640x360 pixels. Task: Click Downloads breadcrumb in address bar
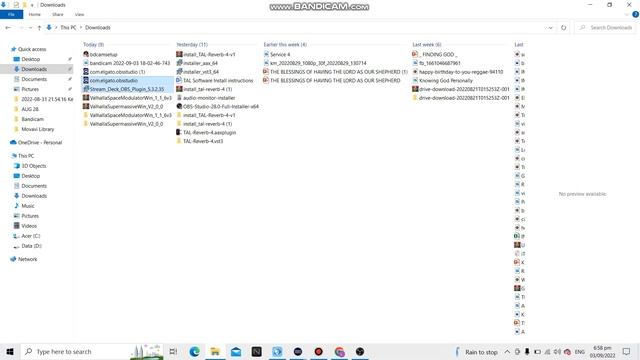click(x=98, y=28)
